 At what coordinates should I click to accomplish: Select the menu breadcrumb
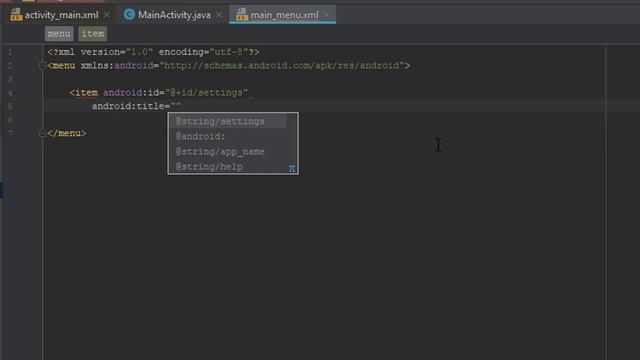[x=59, y=34]
